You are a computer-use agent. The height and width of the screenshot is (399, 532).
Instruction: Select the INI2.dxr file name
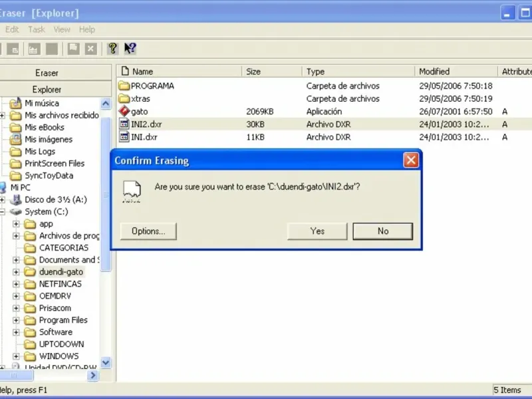pos(146,124)
